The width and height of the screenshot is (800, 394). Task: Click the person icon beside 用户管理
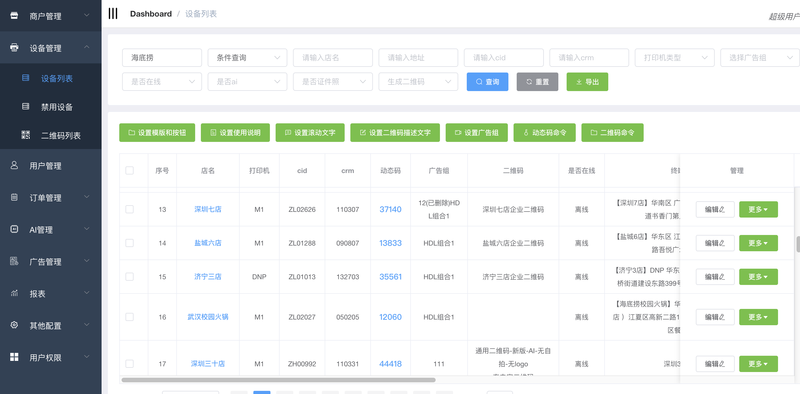click(x=14, y=165)
